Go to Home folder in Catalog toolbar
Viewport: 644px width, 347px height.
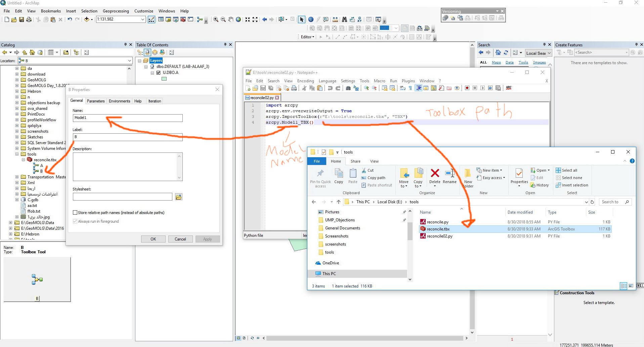(x=32, y=52)
